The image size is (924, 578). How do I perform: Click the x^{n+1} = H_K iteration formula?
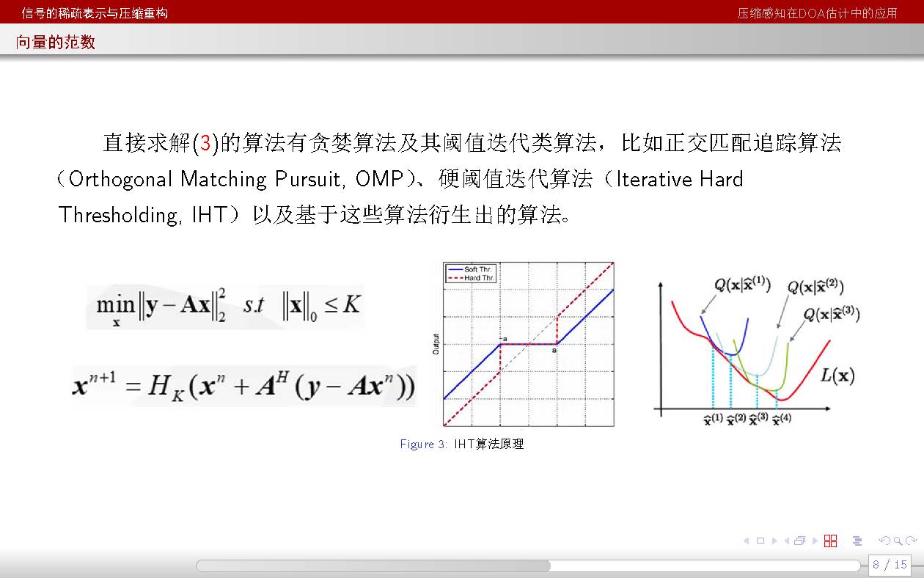(244, 385)
